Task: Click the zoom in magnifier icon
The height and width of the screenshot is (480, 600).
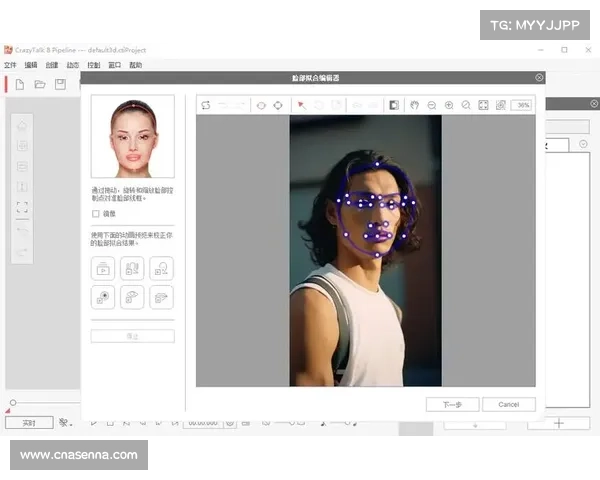Action: [x=449, y=105]
